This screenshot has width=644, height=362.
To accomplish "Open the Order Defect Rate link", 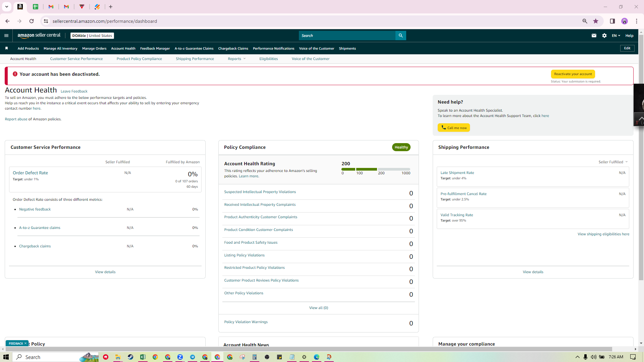I will 31,173.
